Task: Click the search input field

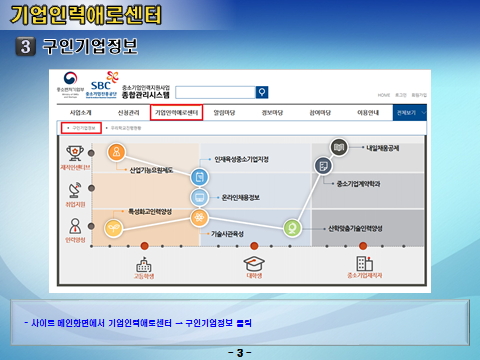Action: point(215,92)
